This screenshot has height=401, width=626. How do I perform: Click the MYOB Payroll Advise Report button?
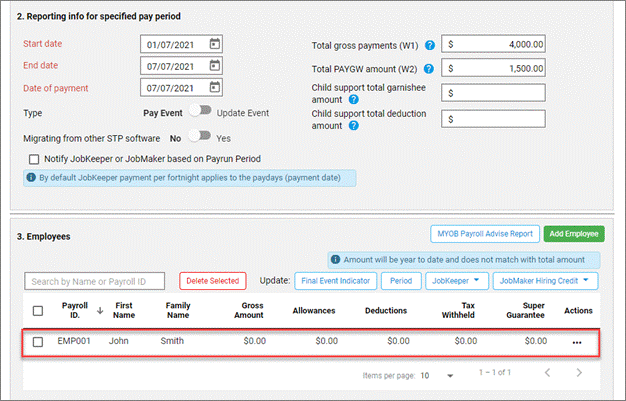(x=485, y=234)
